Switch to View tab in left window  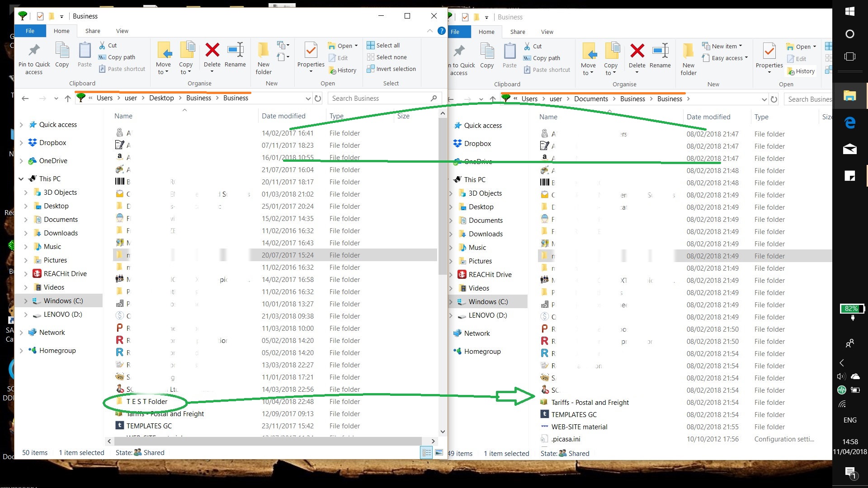(122, 31)
